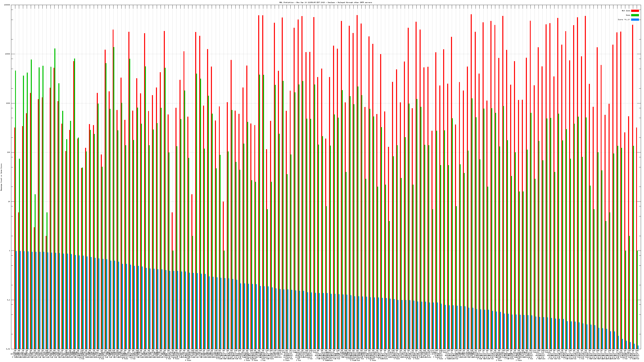
Task: Click the 100 y-axis tick label
Action: point(9,152)
